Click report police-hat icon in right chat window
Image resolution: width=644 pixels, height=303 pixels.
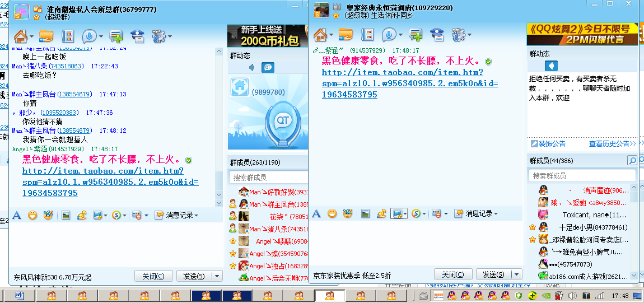pos(437,35)
